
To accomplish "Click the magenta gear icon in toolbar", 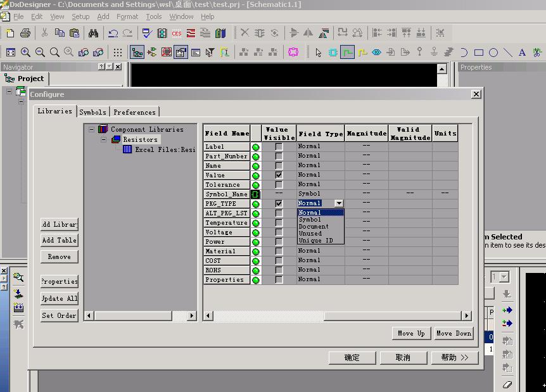I will (293, 52).
